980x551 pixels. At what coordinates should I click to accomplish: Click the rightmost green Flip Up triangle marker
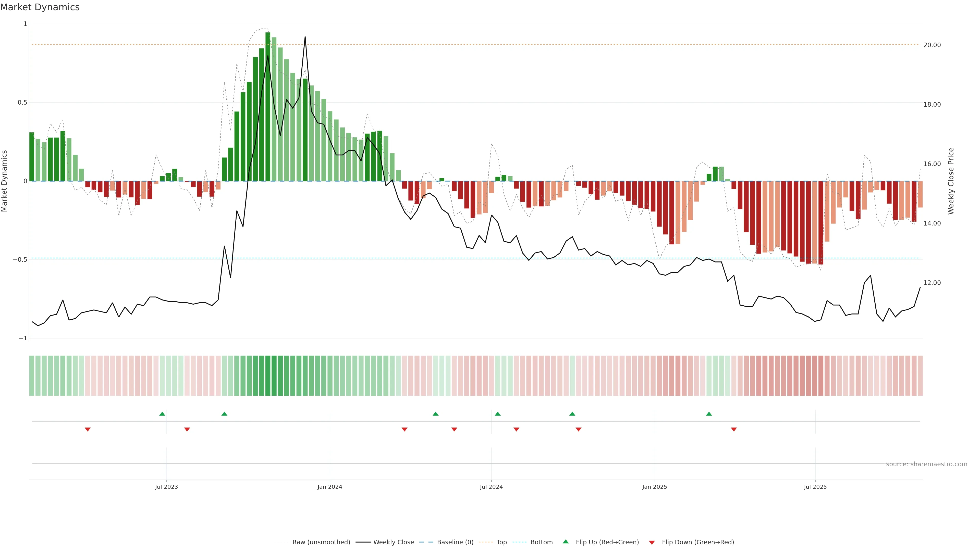pos(709,414)
